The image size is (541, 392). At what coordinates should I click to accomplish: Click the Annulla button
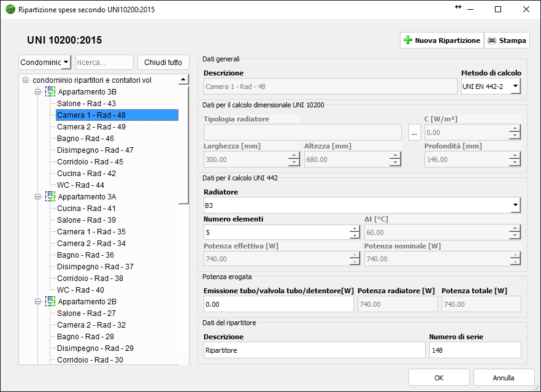click(504, 378)
